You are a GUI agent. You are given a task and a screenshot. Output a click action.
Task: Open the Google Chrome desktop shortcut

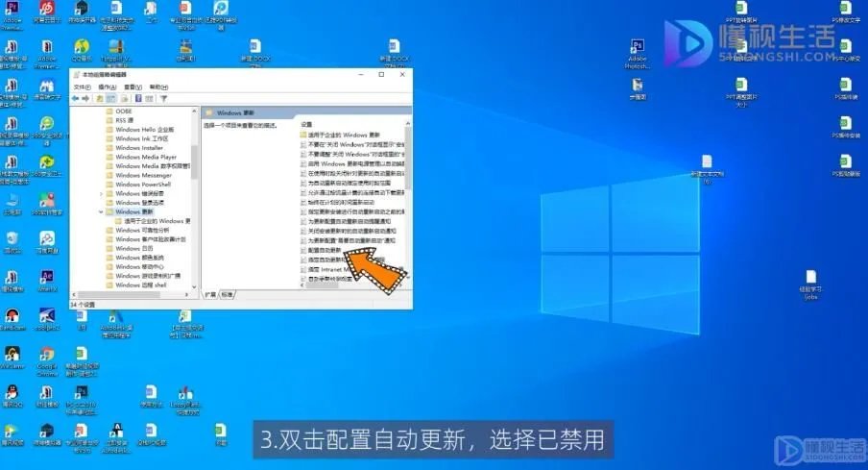[47, 361]
